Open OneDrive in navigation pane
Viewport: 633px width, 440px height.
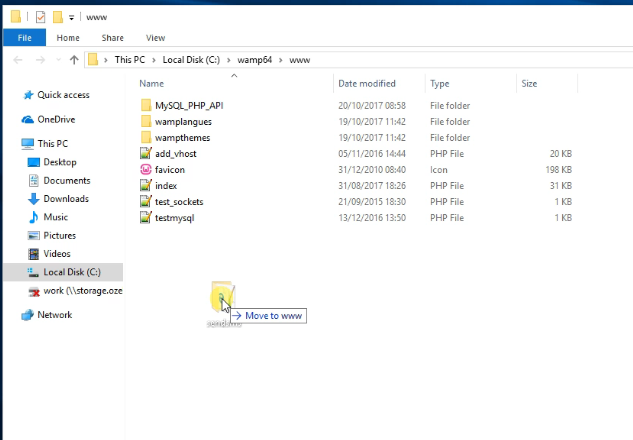[x=56, y=119]
